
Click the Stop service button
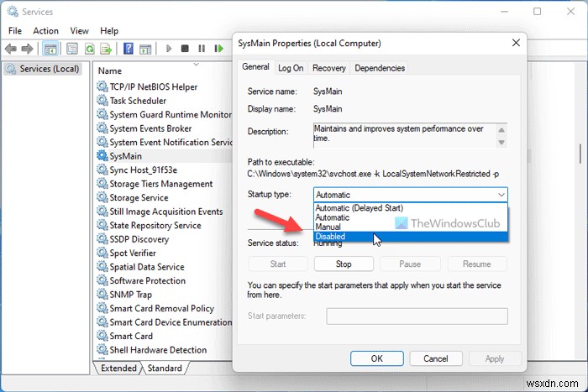coord(344,264)
